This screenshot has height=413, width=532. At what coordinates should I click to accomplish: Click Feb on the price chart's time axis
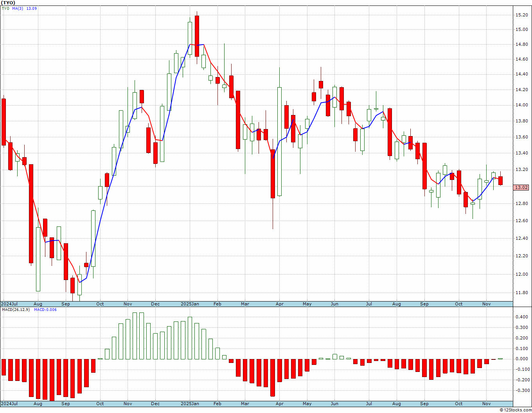coord(217,304)
